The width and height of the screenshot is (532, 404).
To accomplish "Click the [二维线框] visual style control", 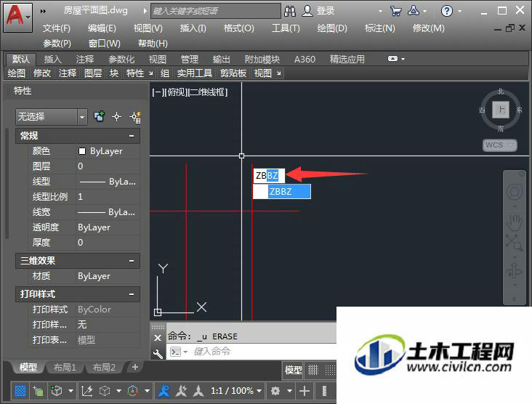I will click(x=208, y=92).
